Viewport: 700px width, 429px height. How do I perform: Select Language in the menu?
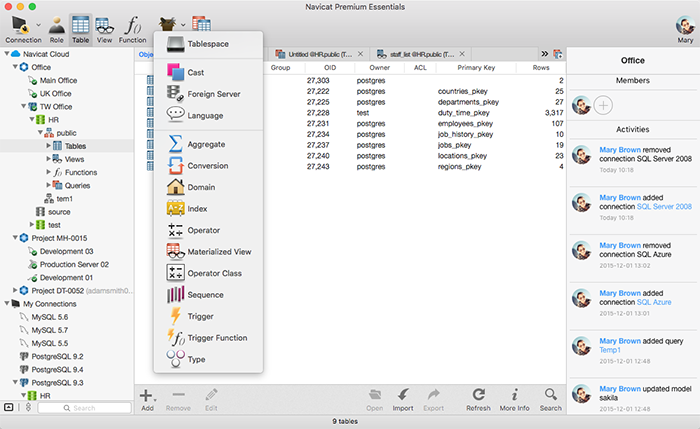(208, 115)
